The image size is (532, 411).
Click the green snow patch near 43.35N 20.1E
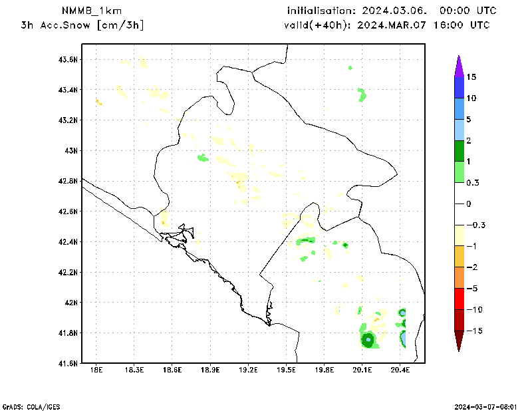click(x=362, y=94)
